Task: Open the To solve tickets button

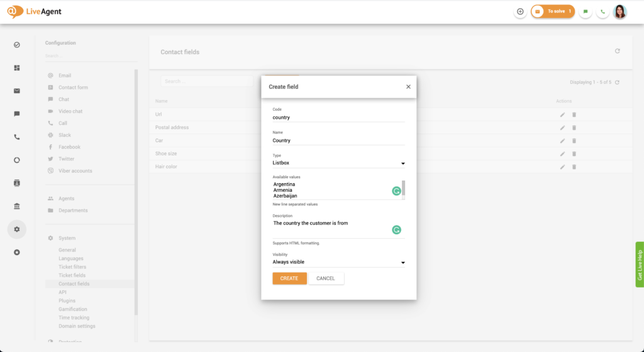Action: click(x=553, y=11)
